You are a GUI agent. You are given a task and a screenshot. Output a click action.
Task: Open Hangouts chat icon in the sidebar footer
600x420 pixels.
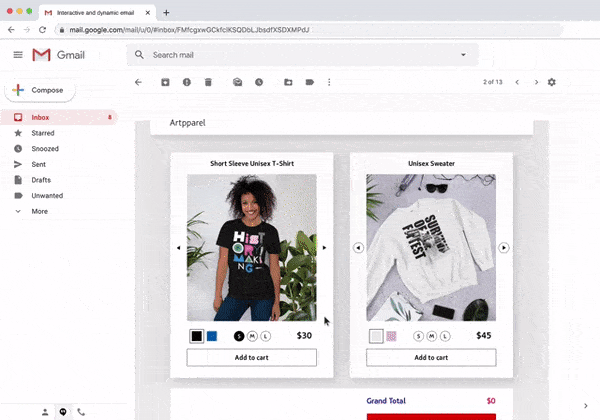pyautogui.click(x=63, y=412)
